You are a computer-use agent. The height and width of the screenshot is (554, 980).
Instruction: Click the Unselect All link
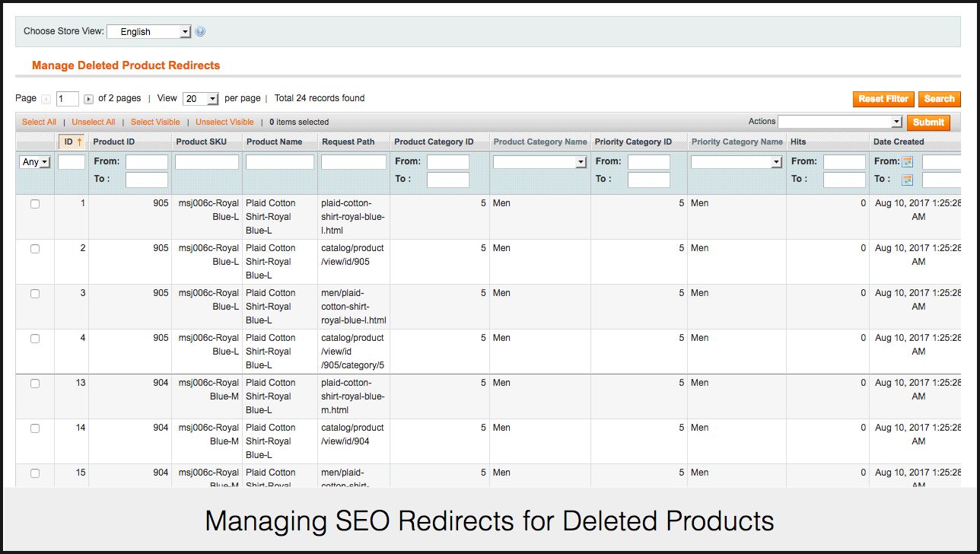[x=94, y=122]
